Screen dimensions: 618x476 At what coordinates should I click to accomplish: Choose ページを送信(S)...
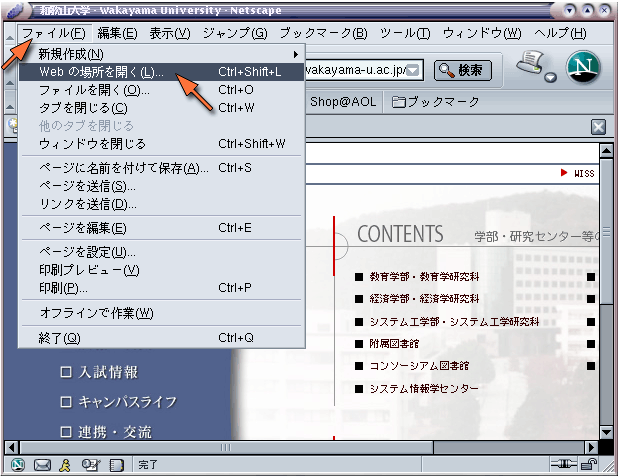click(x=162, y=186)
